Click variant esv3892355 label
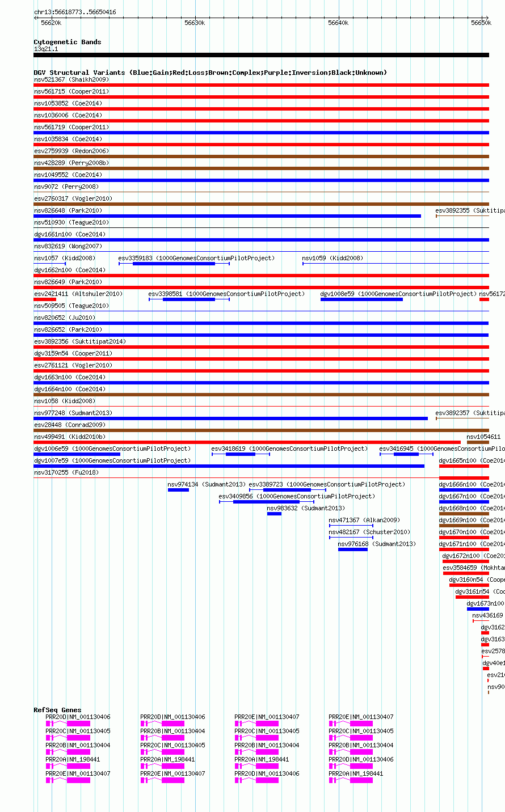The image size is (505, 812). tap(470, 210)
